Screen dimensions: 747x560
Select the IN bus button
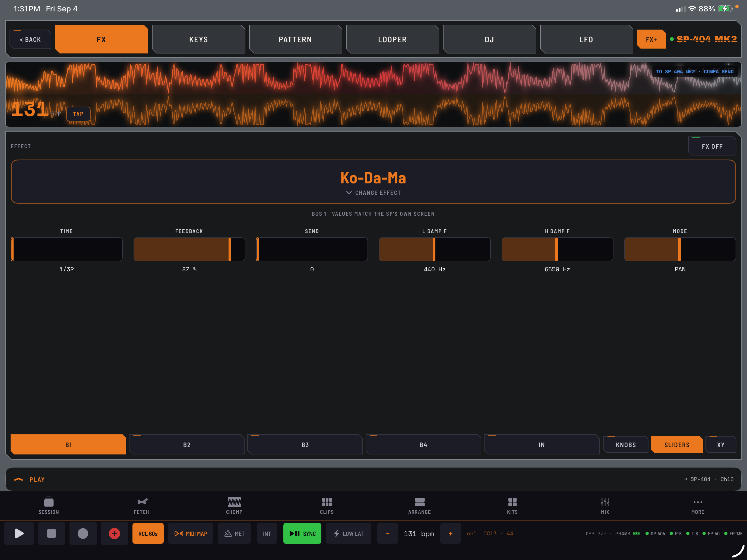542,445
